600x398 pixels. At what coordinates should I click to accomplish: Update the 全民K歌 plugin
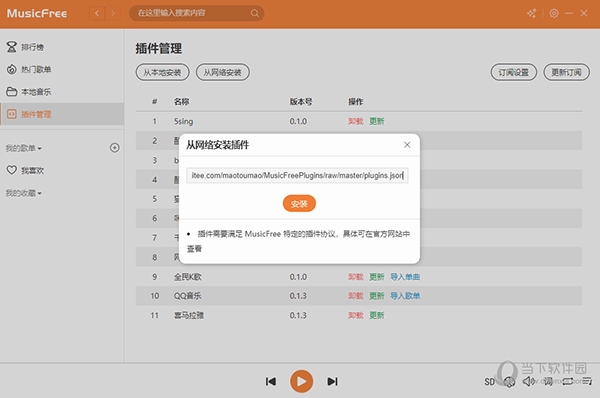click(x=377, y=277)
